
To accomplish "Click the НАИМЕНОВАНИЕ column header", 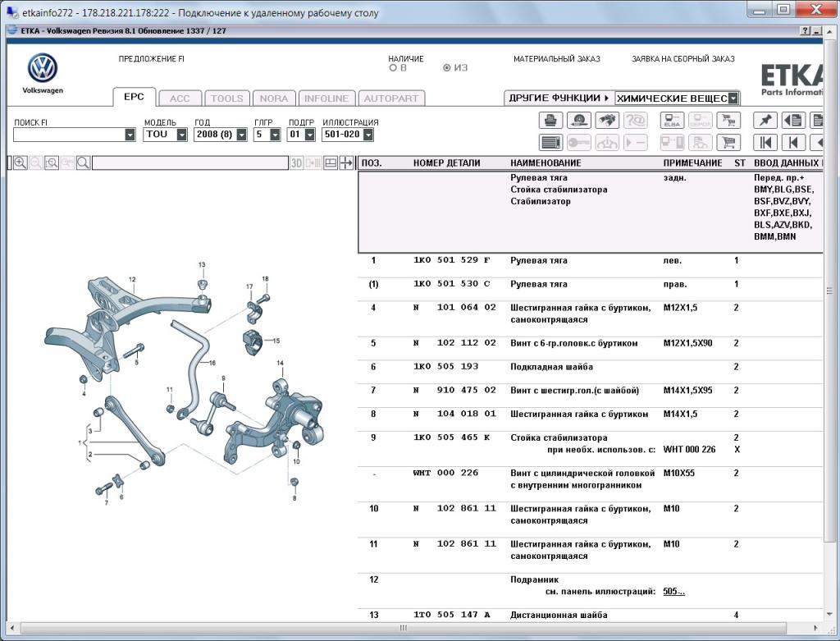I will 546,163.
